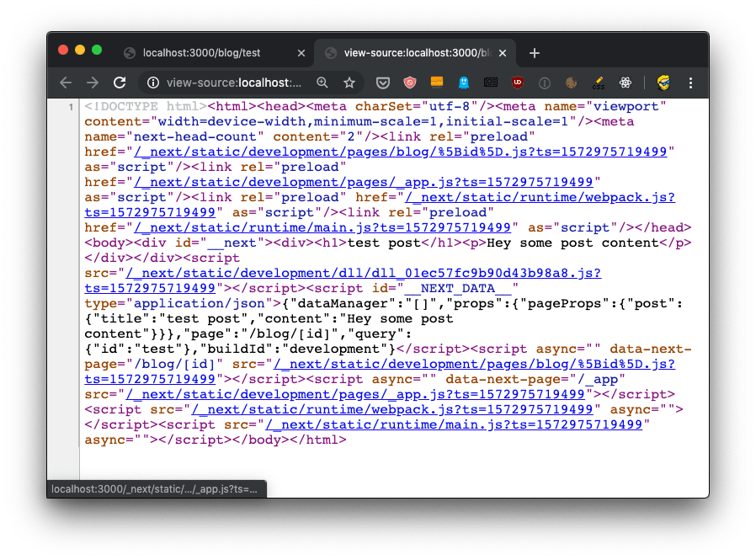Click the uBlock Origin extension icon
Screen dimensions: 756x560
point(518,83)
